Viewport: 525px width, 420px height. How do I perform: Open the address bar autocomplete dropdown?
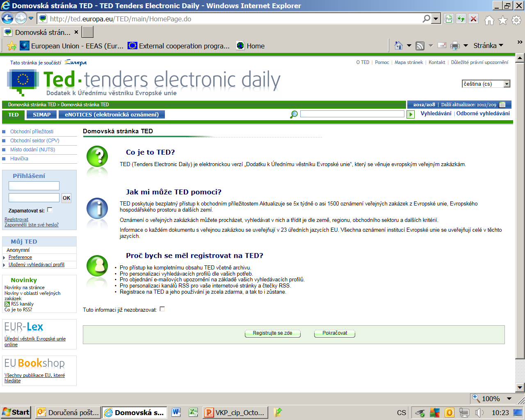[436, 19]
